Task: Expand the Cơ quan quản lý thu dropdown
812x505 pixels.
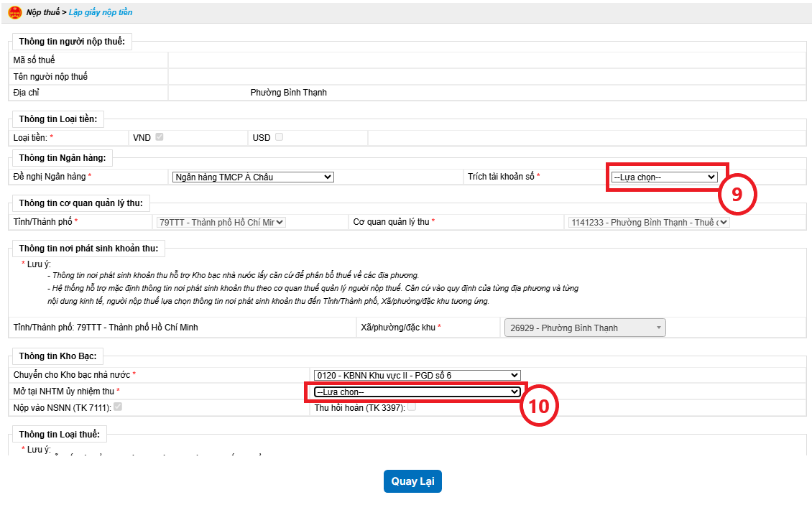Action: click(x=648, y=222)
